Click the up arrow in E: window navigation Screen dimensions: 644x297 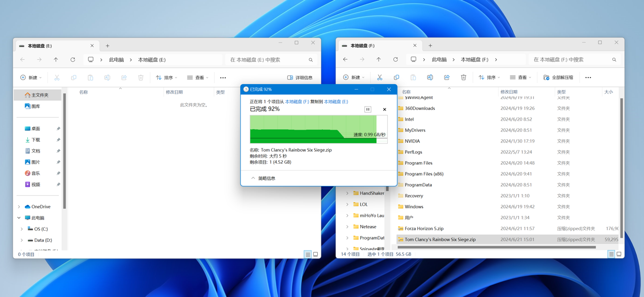pos(56,60)
